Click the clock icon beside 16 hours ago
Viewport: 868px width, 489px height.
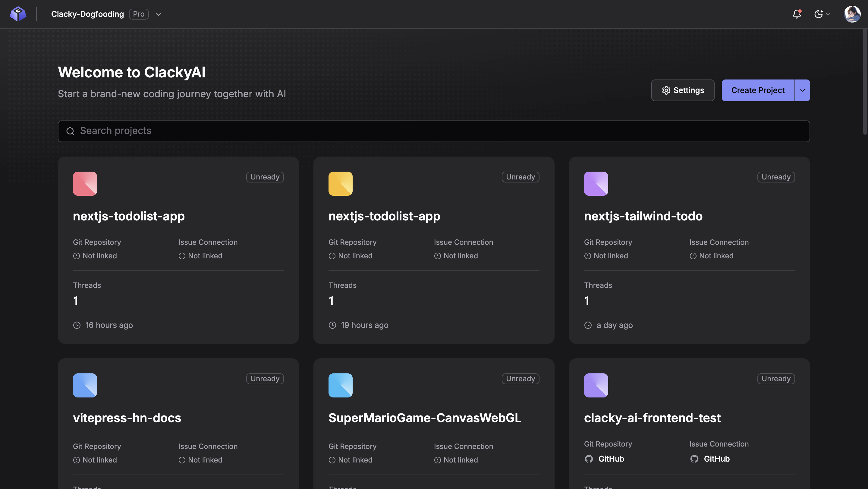click(x=77, y=325)
